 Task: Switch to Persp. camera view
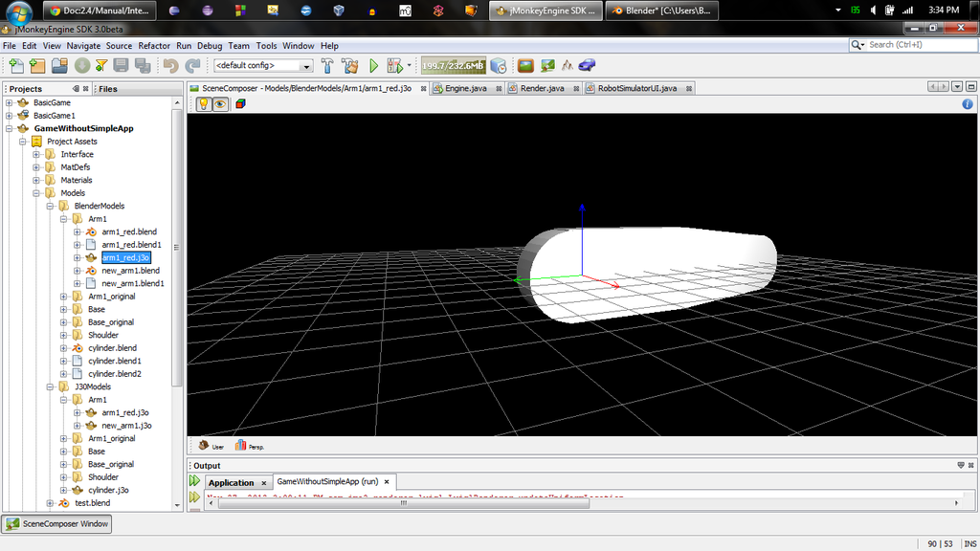point(250,446)
